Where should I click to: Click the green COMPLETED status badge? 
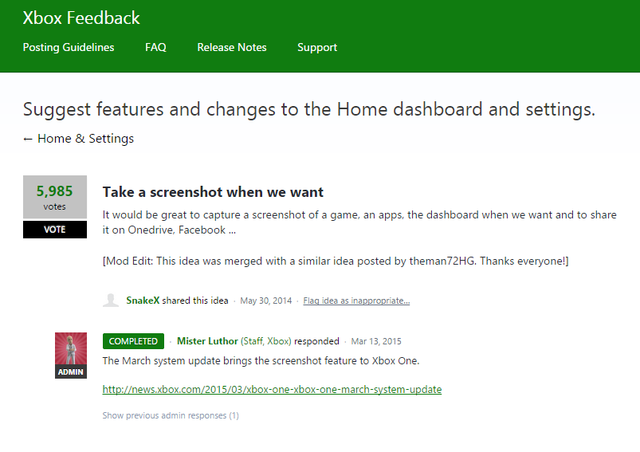[132, 341]
